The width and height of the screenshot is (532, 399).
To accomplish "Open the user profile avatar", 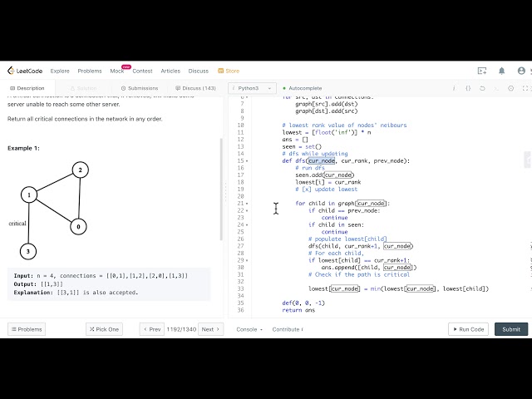I will tap(521, 71).
